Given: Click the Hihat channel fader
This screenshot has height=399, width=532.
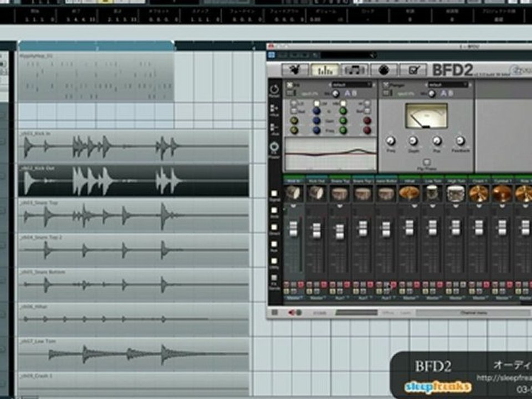Looking at the screenshot, I should pos(409,228).
